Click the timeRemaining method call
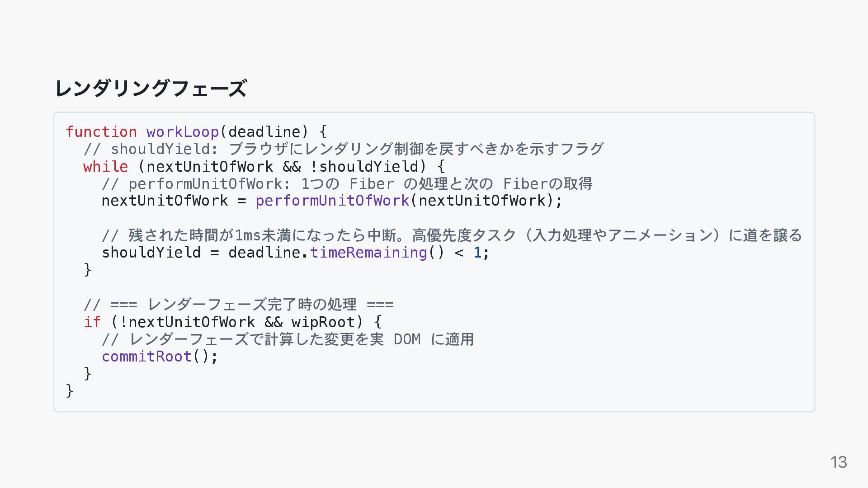The image size is (868, 488). pyautogui.click(x=368, y=253)
